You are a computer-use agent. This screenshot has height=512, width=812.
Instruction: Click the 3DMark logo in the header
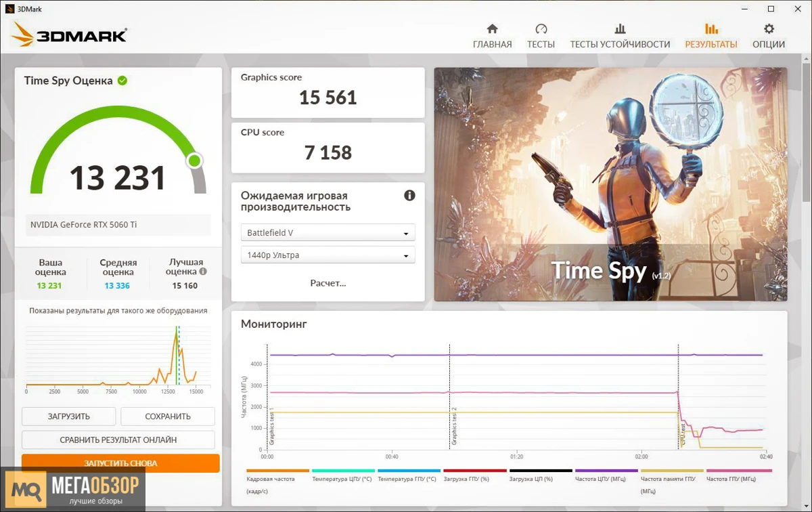click(70, 35)
